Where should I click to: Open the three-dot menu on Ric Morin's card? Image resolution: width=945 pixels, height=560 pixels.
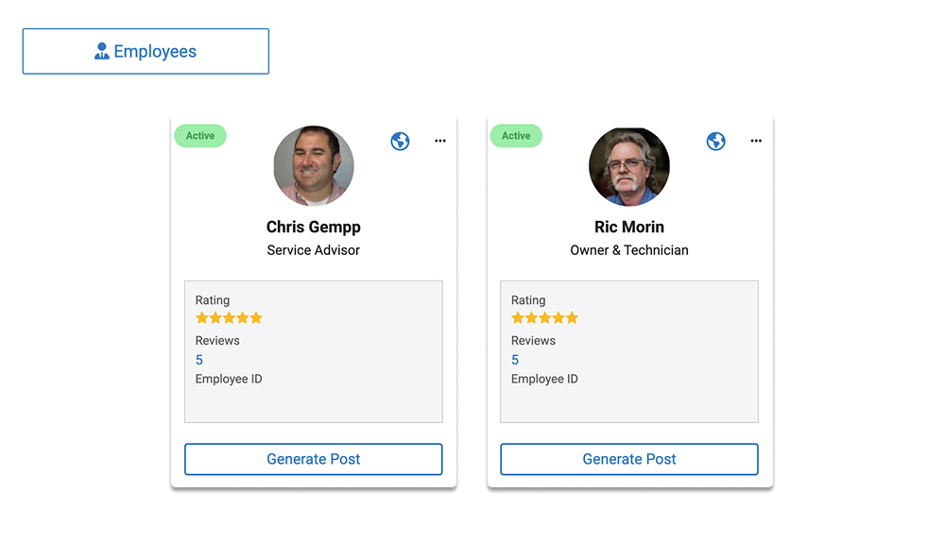(x=756, y=141)
